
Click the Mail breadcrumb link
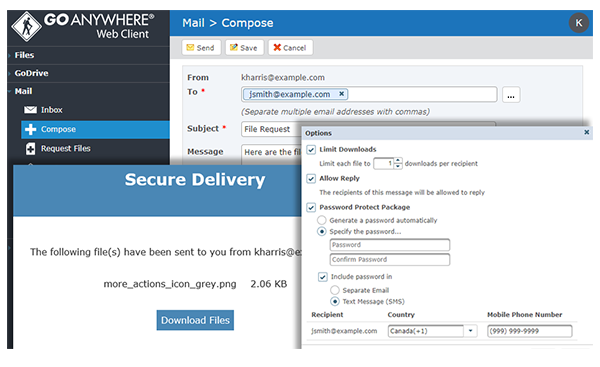[193, 23]
